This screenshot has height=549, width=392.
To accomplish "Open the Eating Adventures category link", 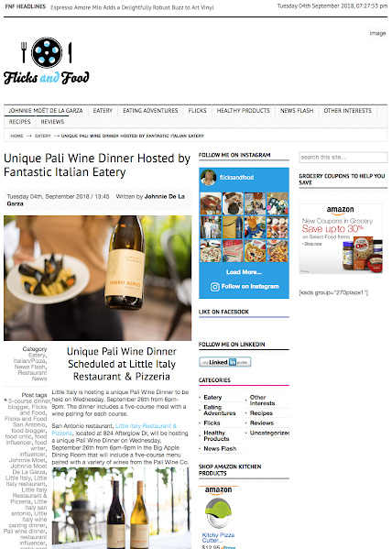I will (x=220, y=410).
